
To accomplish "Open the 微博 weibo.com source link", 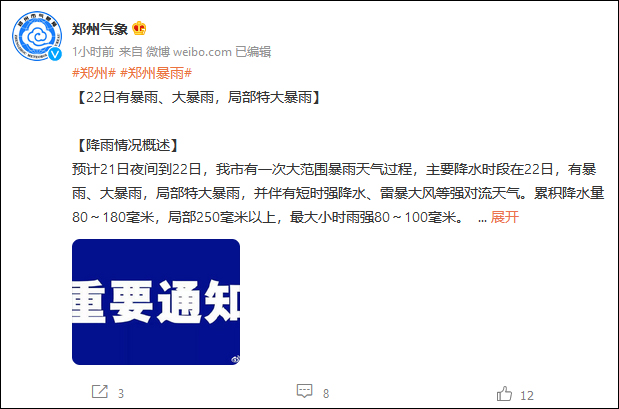I will (x=189, y=52).
